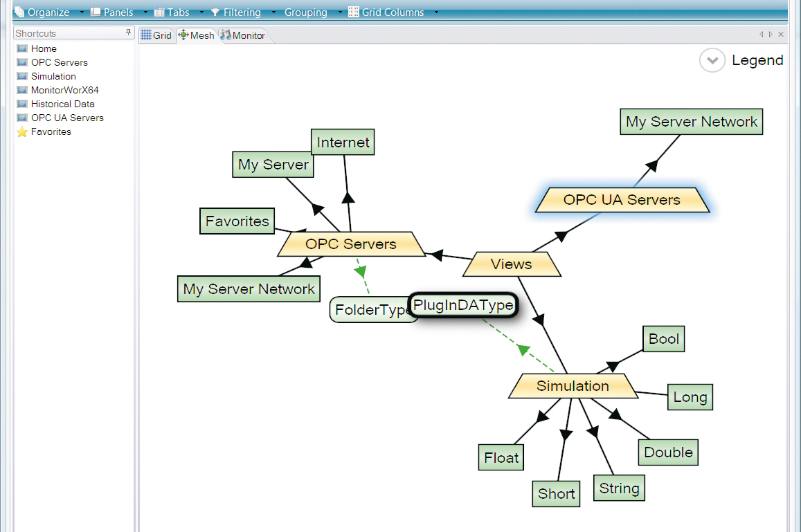Screen dimensions: 801x532
Task: Click the MonitorWorX64 shortcut icon
Action: (22, 90)
